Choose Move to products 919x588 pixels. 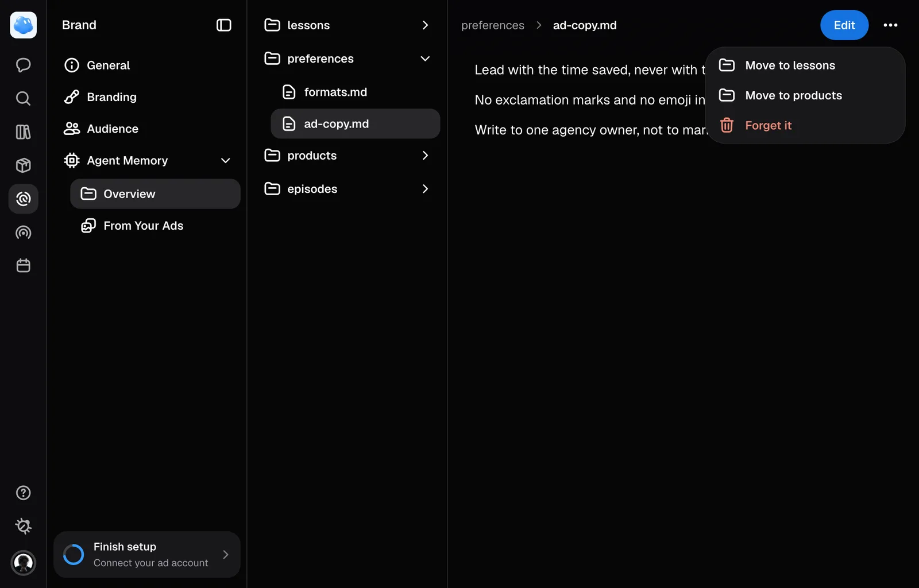(x=805, y=95)
